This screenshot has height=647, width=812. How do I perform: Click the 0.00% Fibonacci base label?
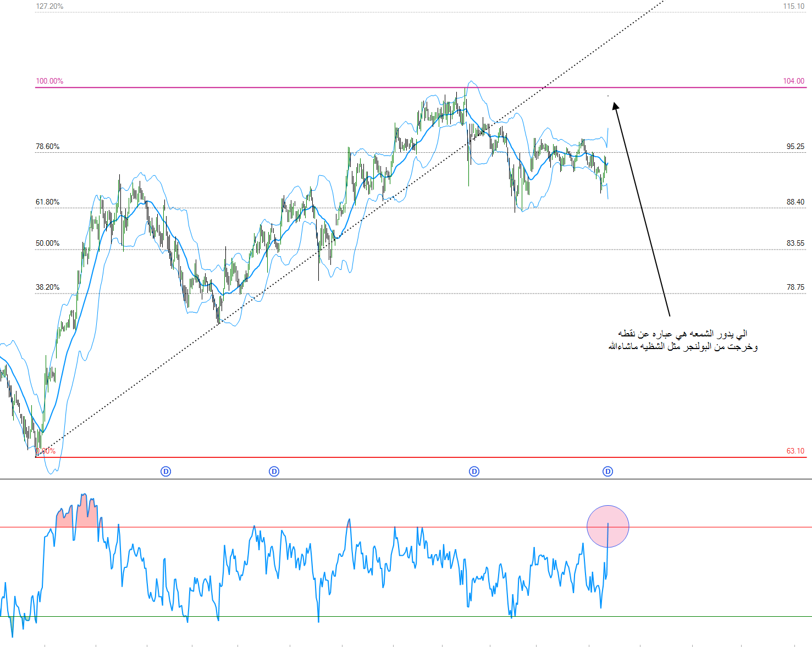pyautogui.click(x=46, y=451)
